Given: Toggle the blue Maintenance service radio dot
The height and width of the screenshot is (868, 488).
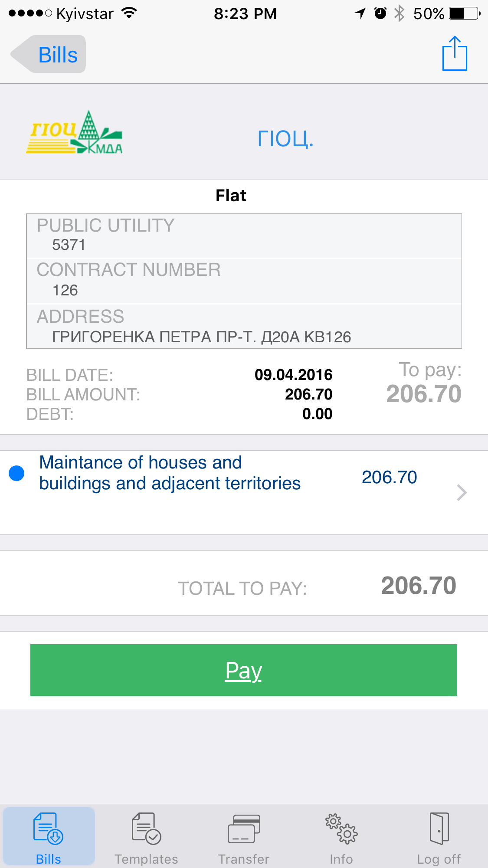Looking at the screenshot, I should pos(16,473).
